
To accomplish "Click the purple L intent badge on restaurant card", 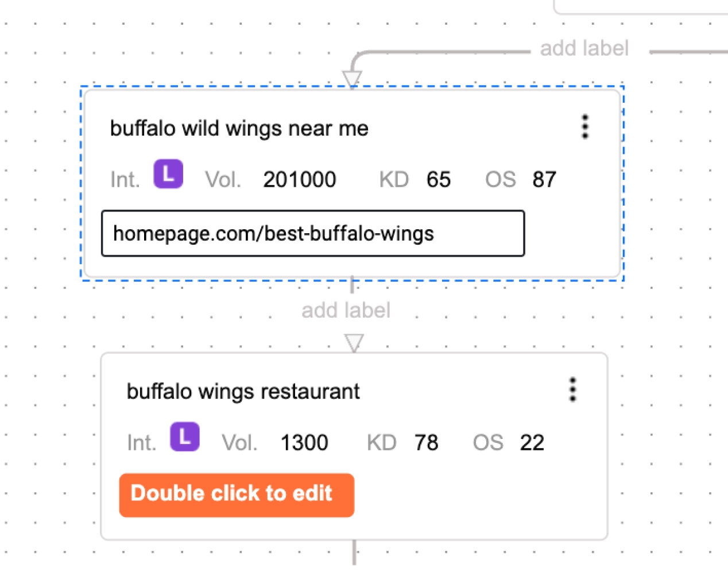I will coord(185,437).
